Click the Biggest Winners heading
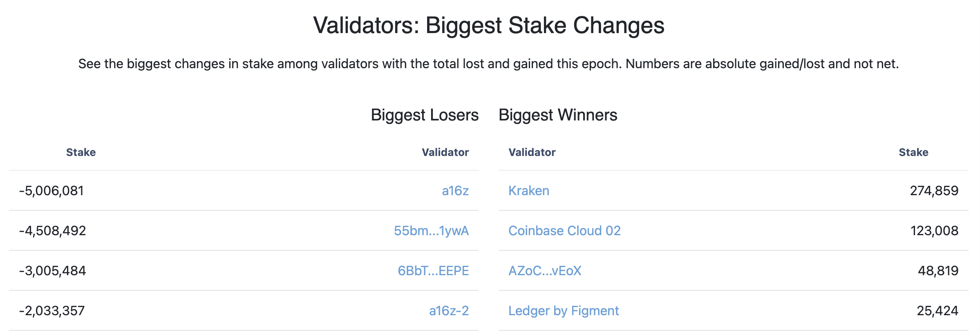The height and width of the screenshot is (334, 980). pyautogui.click(x=558, y=115)
